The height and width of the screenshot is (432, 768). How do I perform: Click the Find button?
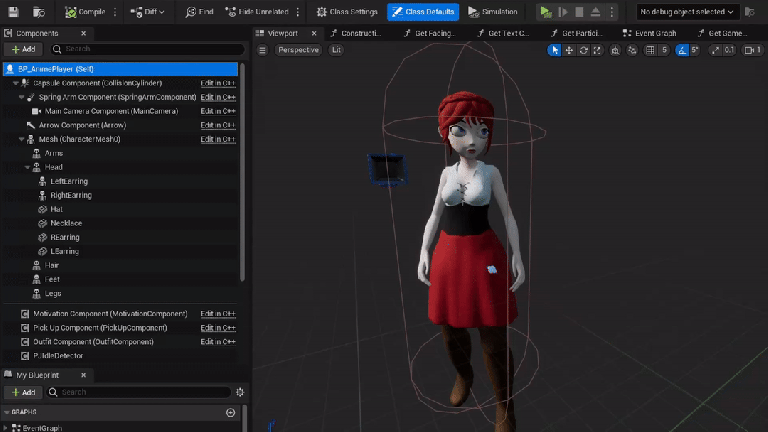(x=199, y=12)
